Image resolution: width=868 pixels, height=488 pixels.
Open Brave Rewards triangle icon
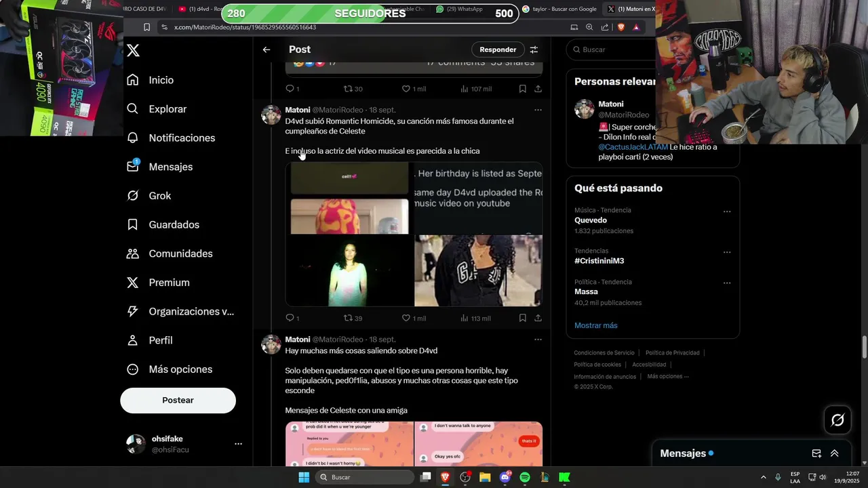point(636,27)
